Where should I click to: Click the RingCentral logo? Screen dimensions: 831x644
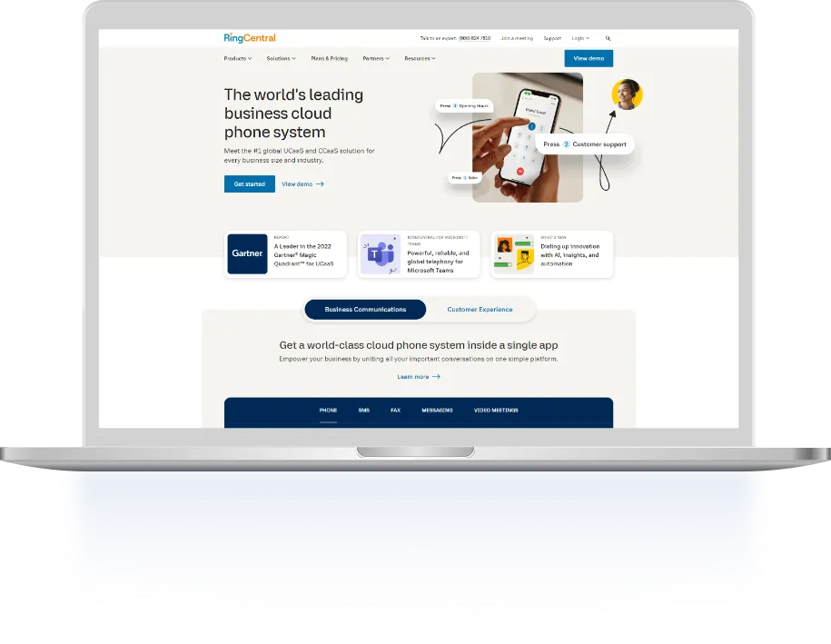click(x=250, y=37)
